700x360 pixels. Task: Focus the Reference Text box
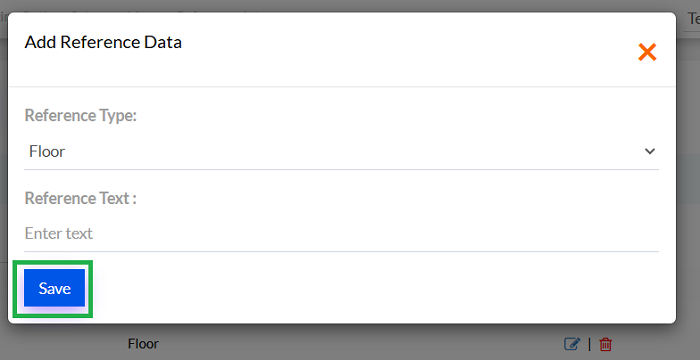(x=342, y=234)
